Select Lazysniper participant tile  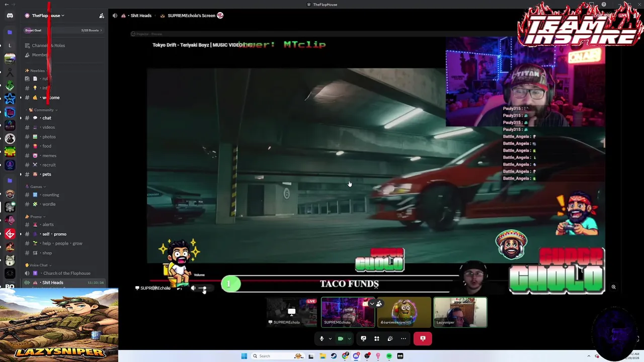click(x=460, y=312)
